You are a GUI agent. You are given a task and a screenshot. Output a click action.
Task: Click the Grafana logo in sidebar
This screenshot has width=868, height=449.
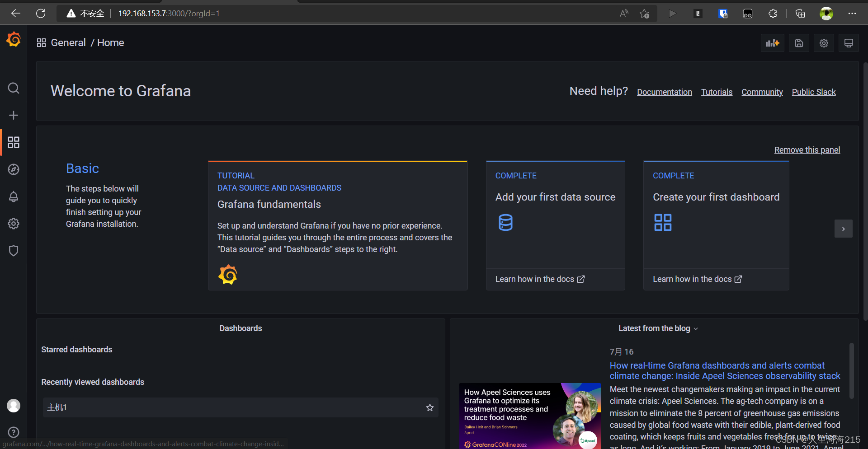pyautogui.click(x=14, y=40)
